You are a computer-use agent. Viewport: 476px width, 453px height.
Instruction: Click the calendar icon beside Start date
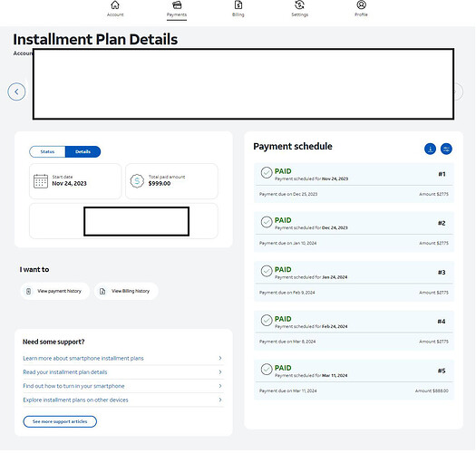click(x=41, y=181)
